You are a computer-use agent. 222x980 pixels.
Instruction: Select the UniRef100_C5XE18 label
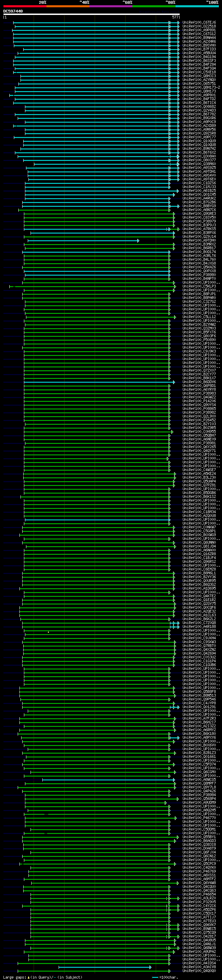pyautogui.click(x=199, y=72)
